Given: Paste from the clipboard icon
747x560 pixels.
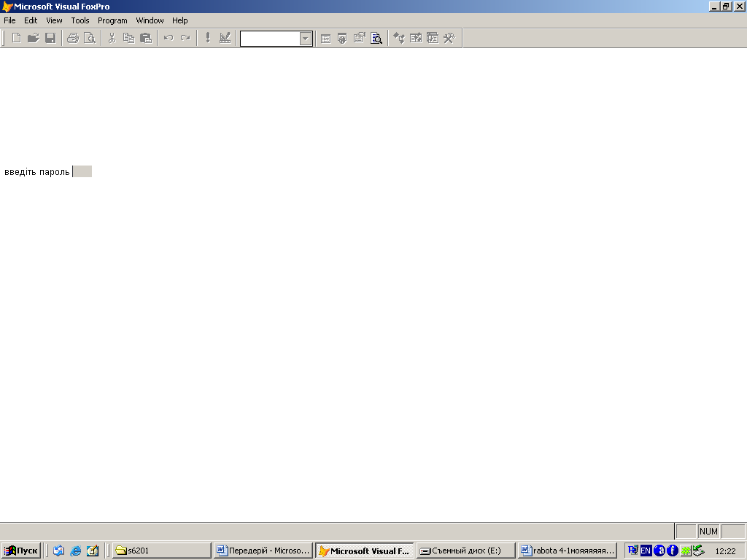Looking at the screenshot, I should point(145,38).
